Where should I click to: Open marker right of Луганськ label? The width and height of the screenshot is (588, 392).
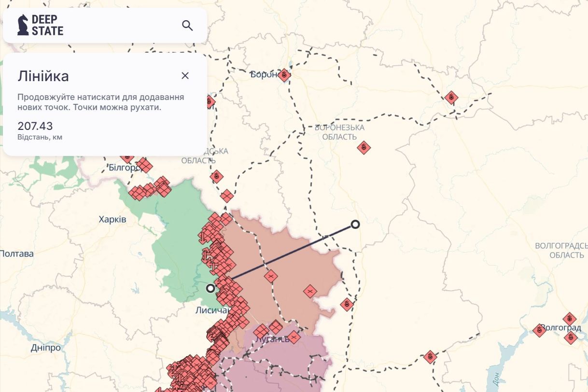[294, 337]
